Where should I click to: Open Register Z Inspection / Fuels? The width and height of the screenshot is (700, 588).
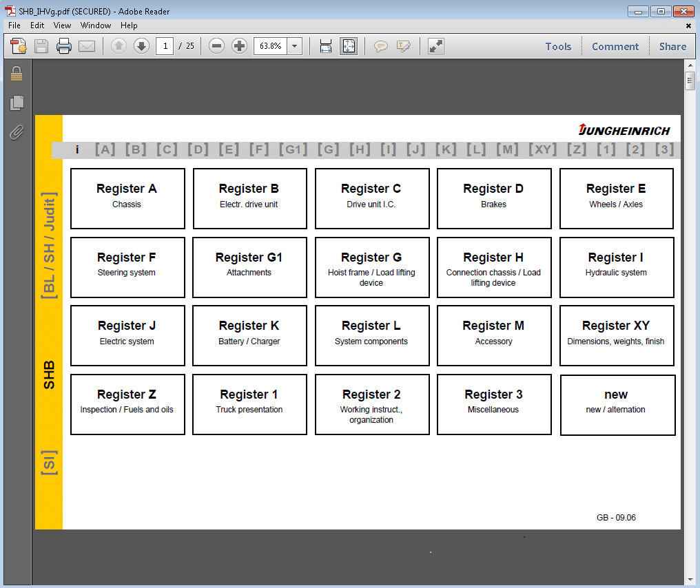pos(127,404)
